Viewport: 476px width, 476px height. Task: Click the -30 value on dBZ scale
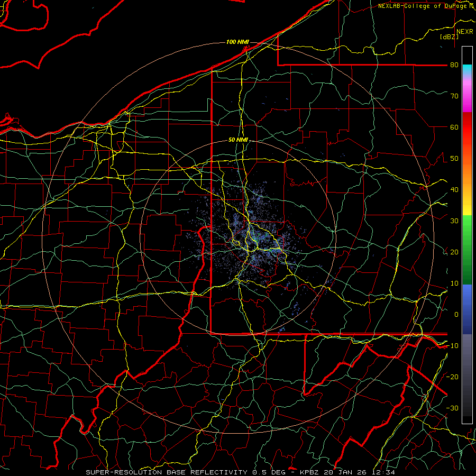pyautogui.click(x=452, y=408)
